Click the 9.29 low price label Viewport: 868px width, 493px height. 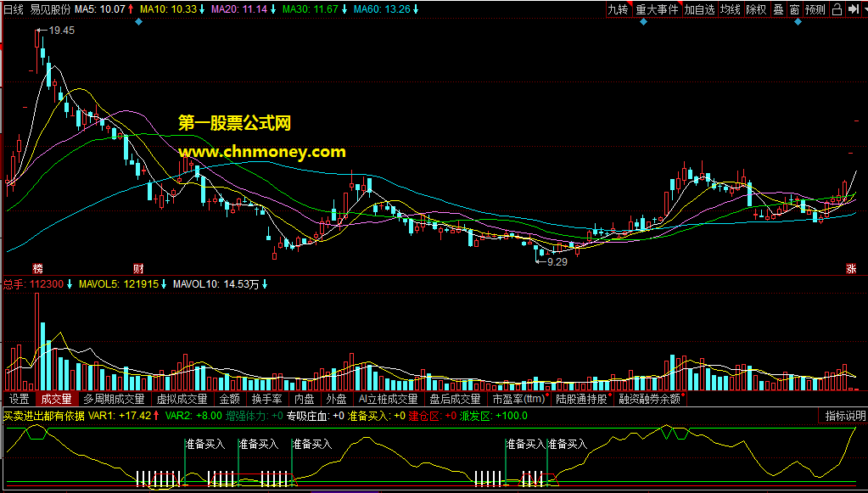(557, 261)
